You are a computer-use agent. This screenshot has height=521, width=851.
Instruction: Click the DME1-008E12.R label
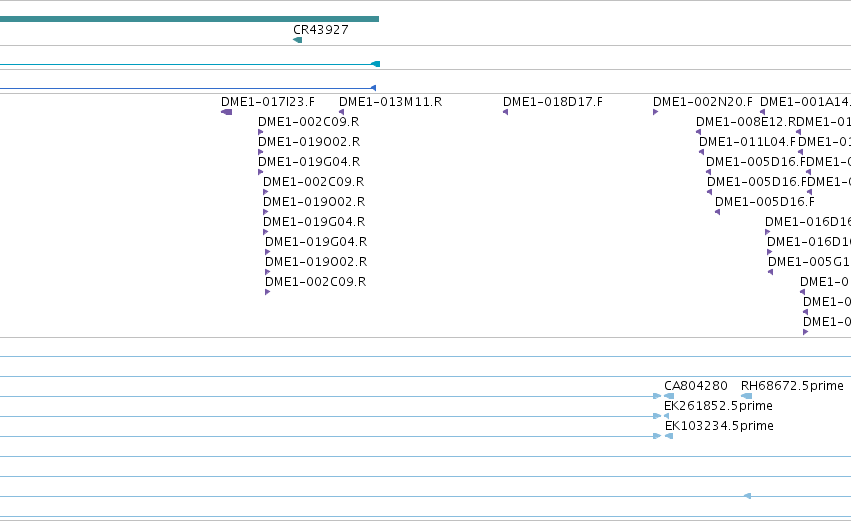(746, 122)
